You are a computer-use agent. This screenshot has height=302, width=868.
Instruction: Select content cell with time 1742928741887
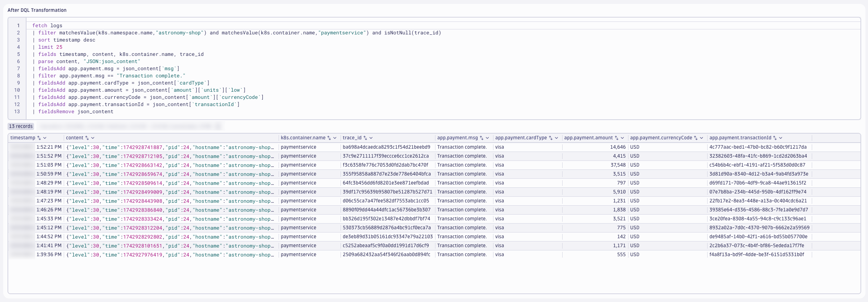[x=170, y=147]
